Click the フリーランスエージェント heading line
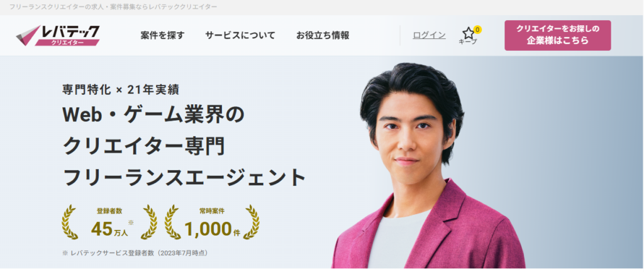 coord(184,178)
